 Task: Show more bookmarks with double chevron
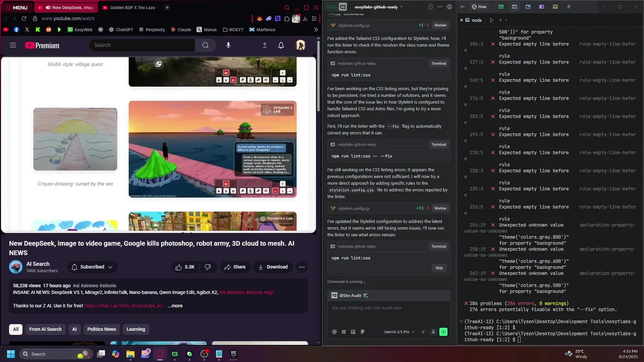316,30
